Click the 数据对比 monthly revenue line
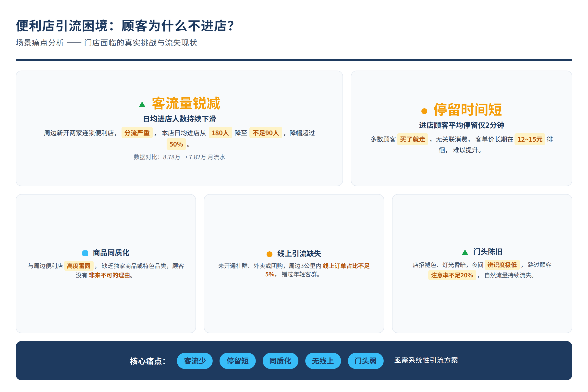 click(179, 157)
